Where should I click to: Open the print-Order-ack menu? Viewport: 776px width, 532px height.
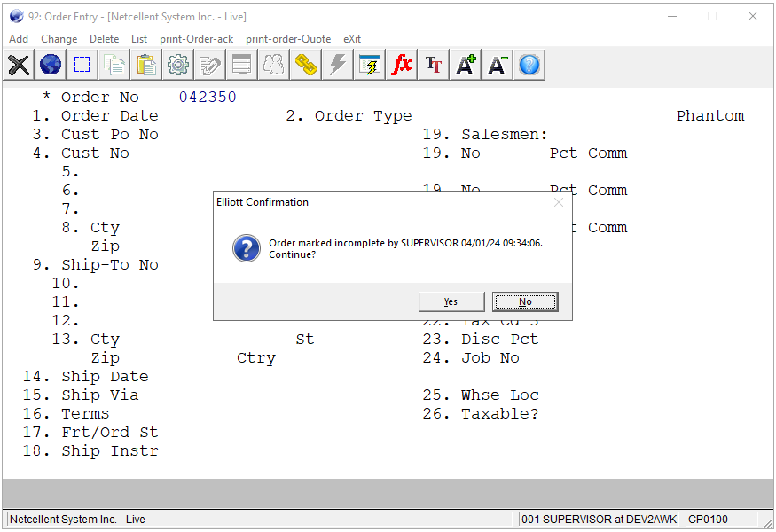pos(196,39)
